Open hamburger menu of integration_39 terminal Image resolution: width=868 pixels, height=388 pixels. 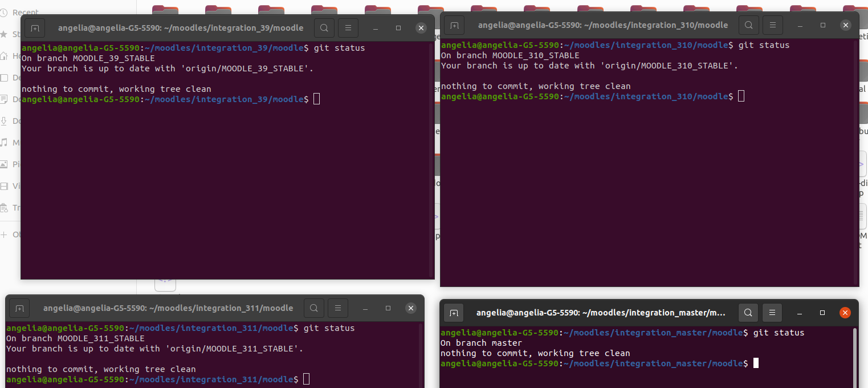click(x=348, y=27)
